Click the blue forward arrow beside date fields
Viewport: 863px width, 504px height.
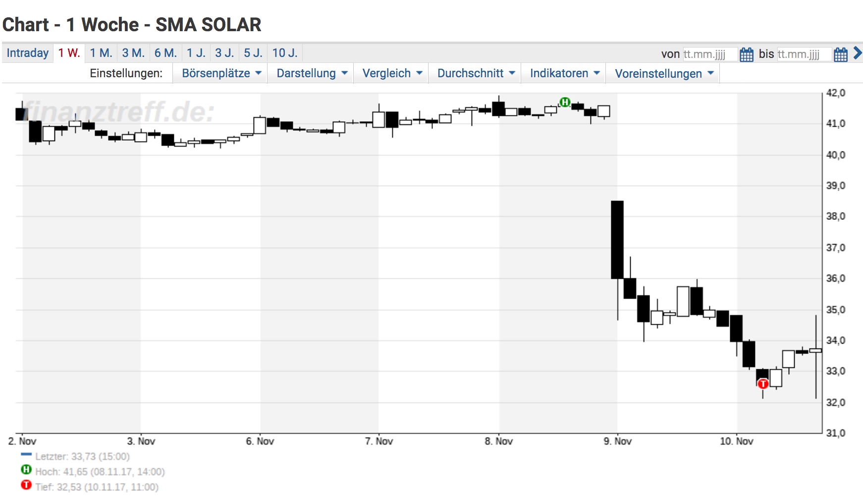858,53
